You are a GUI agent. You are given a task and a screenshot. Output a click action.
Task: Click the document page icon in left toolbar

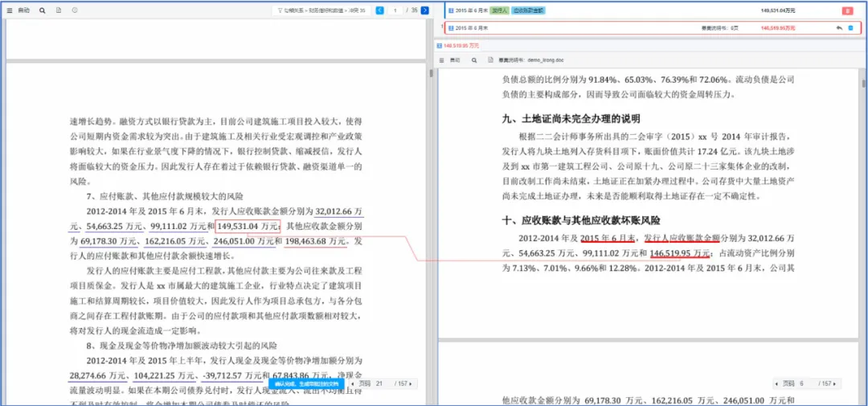point(59,10)
